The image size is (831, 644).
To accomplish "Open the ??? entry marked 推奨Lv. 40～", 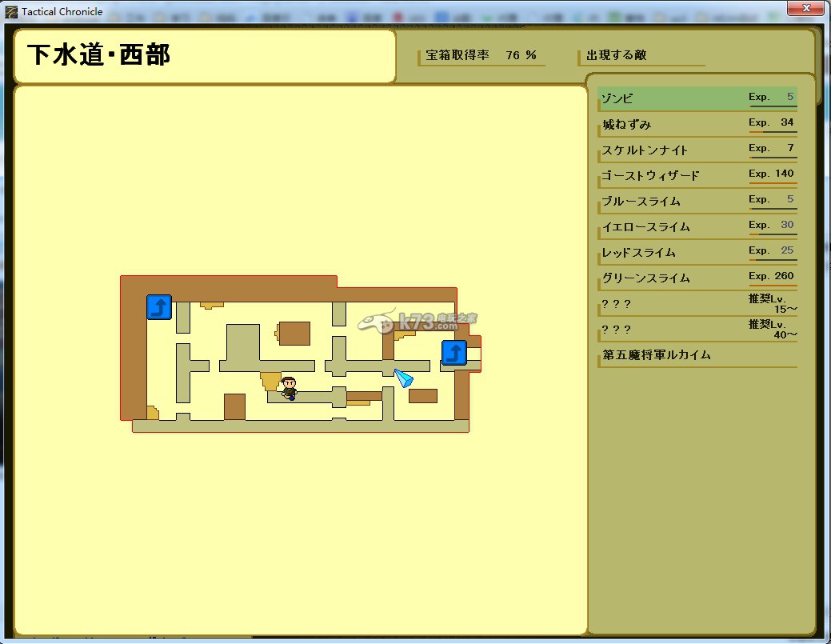I will tap(696, 328).
